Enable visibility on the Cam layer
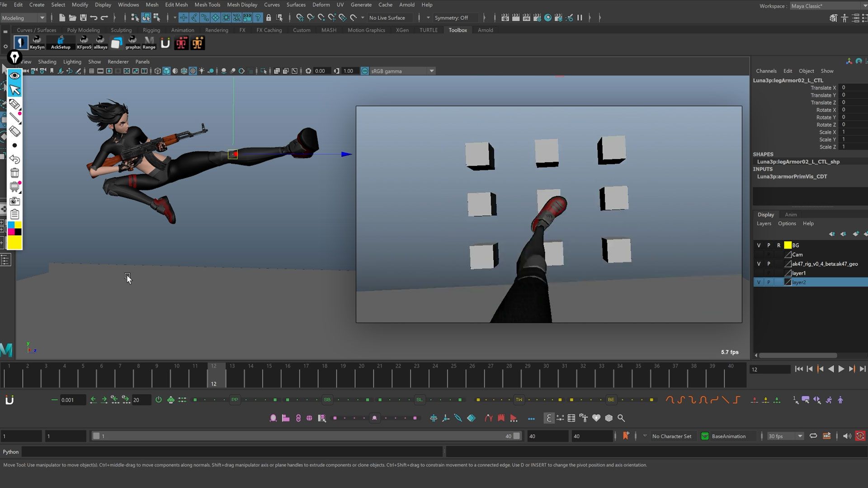Screen dimensions: 868x488 pyautogui.click(x=759, y=254)
